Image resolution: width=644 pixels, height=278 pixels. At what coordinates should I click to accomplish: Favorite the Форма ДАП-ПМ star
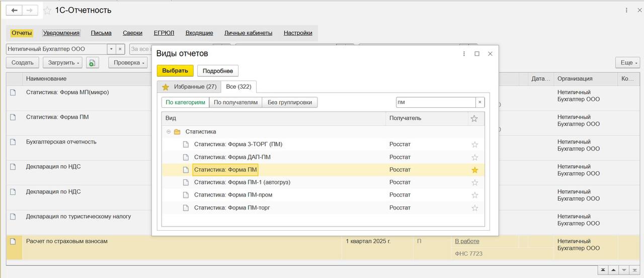[474, 157]
